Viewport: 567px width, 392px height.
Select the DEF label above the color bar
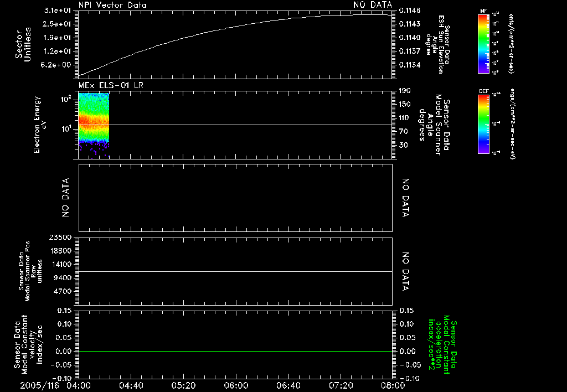coord(484,91)
